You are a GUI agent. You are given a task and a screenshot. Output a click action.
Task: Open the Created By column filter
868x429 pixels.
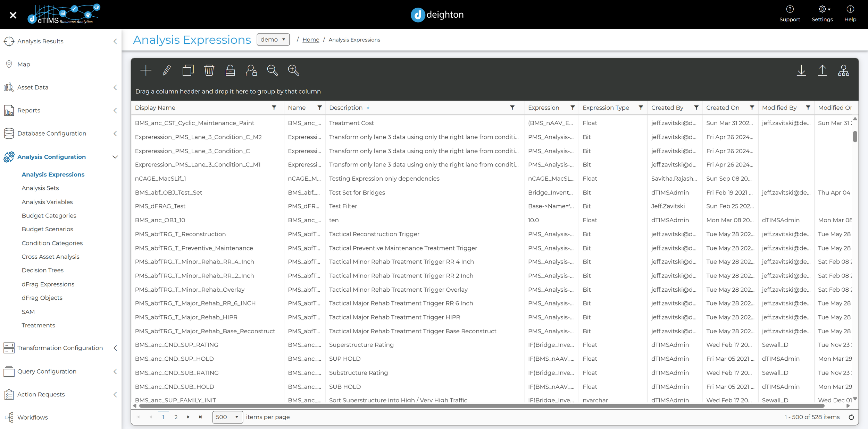click(696, 108)
